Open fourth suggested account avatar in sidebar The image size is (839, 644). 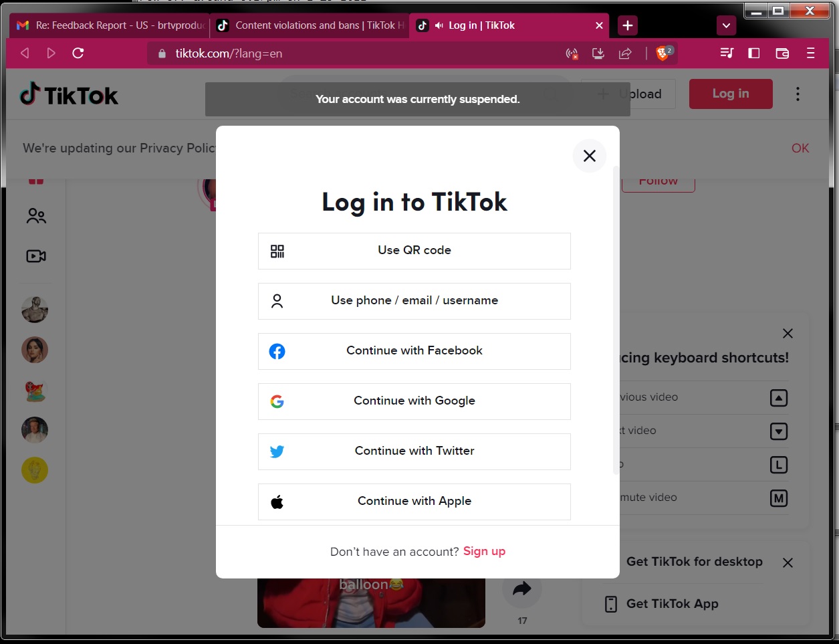tap(35, 430)
